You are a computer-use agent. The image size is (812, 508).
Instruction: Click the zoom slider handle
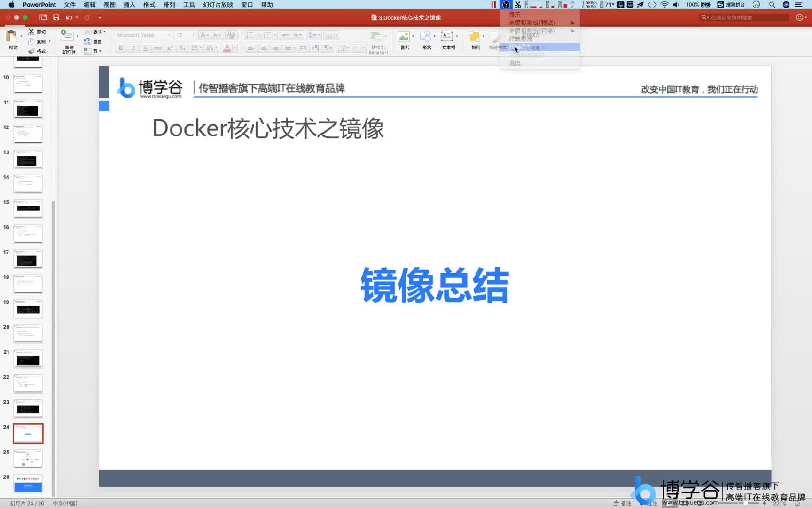(x=745, y=503)
